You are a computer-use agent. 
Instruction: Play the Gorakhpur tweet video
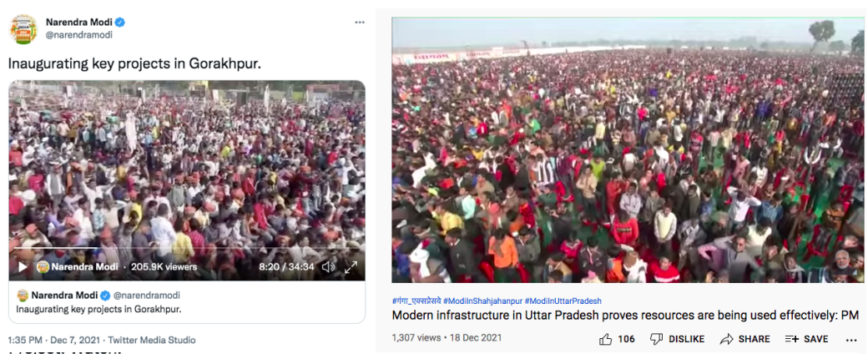point(23,267)
